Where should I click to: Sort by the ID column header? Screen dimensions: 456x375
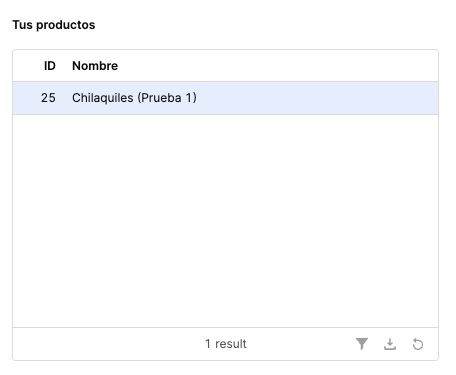coord(50,66)
